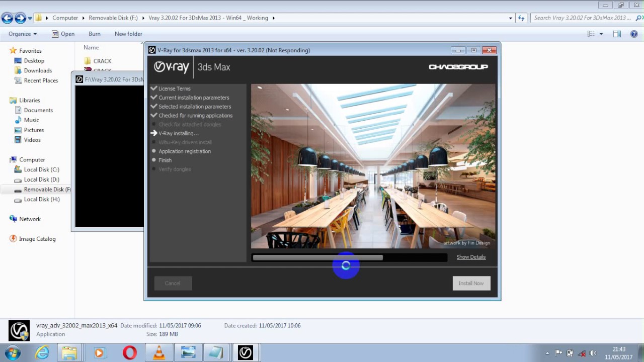Click Computer in the address breadcrumb
The width and height of the screenshot is (644, 362).
(65, 18)
